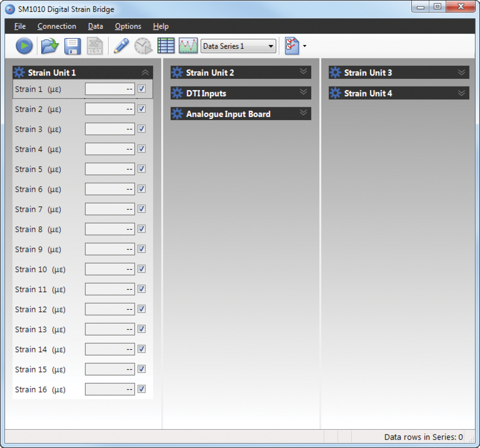Uncheck the Strain 16 checkbox
The height and width of the screenshot is (448, 480).
(142, 389)
